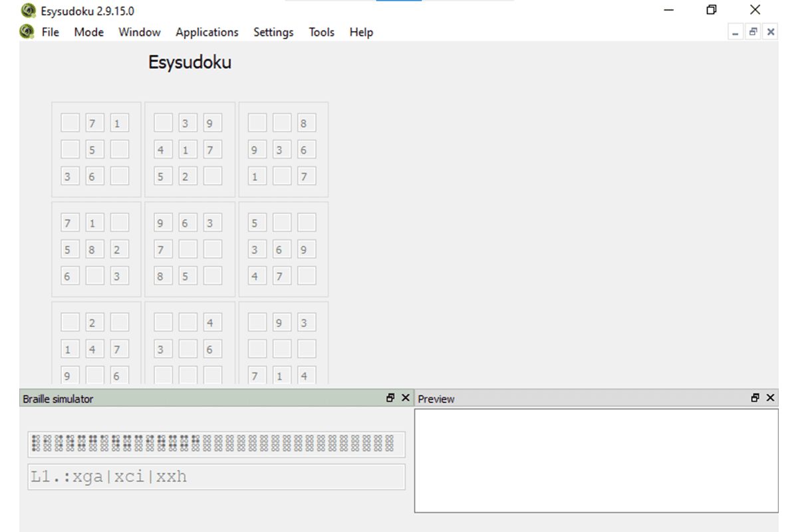
Task: Open the File menu
Action: tap(49, 32)
